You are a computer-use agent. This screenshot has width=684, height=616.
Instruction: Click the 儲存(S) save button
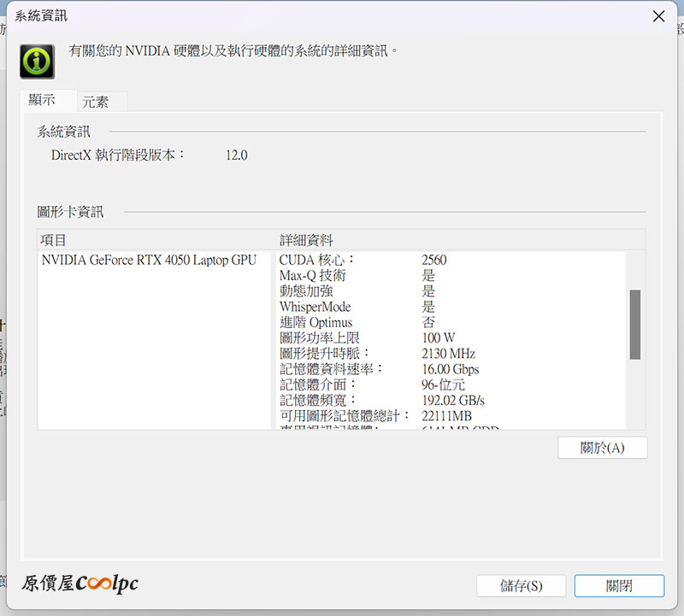tap(522, 586)
